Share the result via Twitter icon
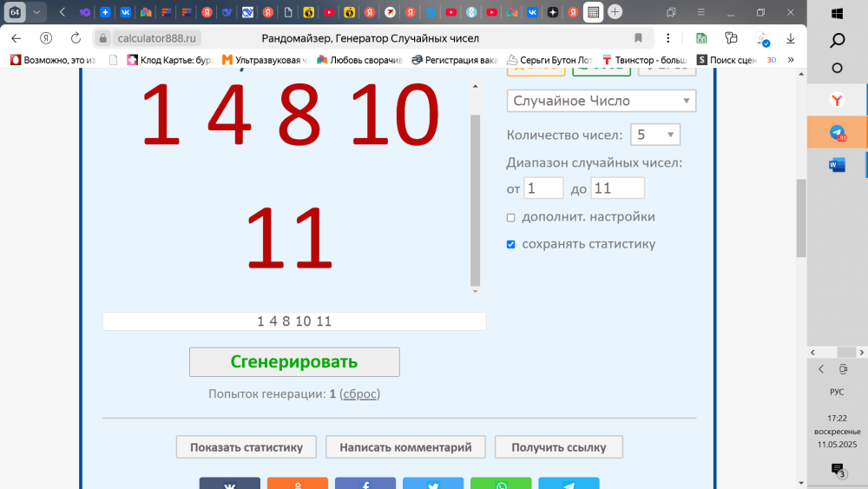This screenshot has height=489, width=868. click(433, 485)
